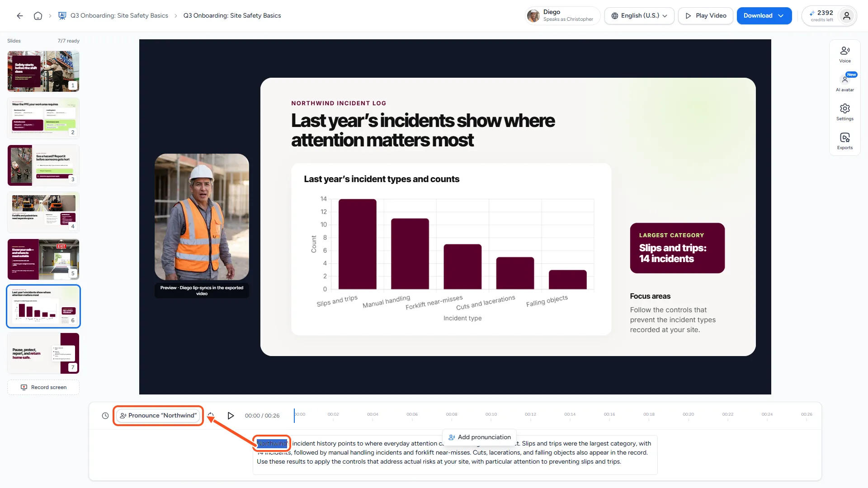
Task: Select slide 4 thumbnail with forklifts
Action: [43, 212]
